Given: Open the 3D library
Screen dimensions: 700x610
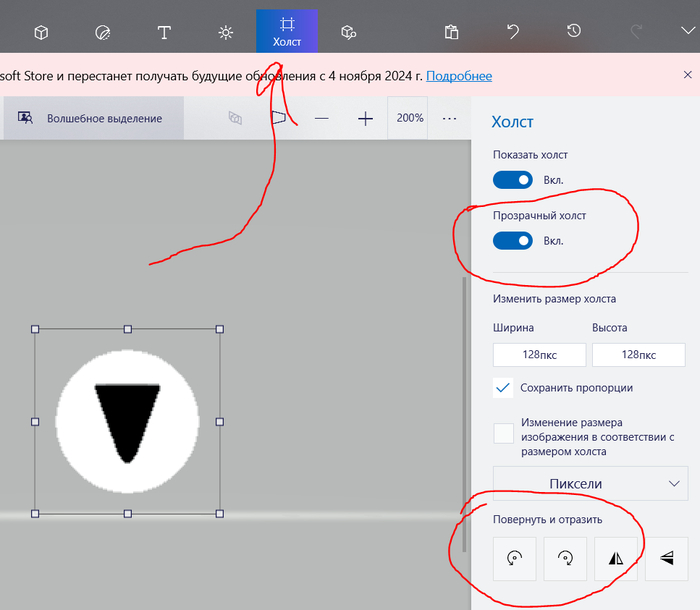Looking at the screenshot, I should click(348, 32).
